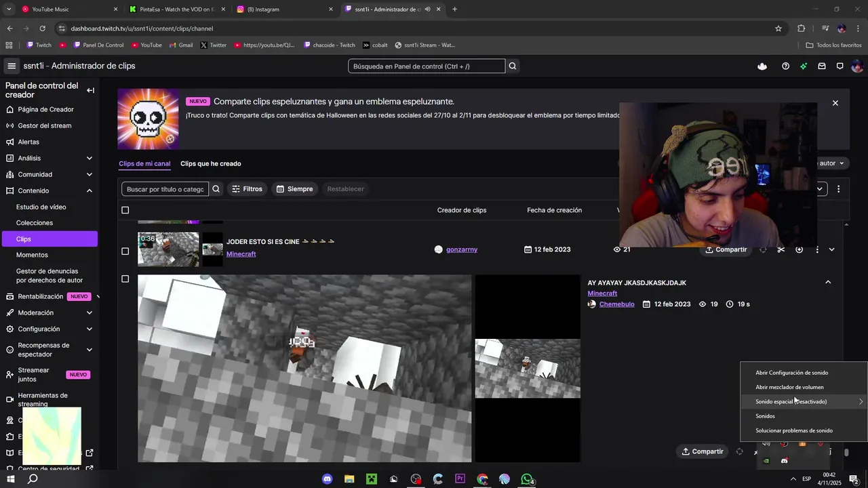Open the JODER ESTO SI ES CINE clip thumbnail
Image resolution: width=868 pixels, height=488 pixels.
pyautogui.click(x=168, y=249)
